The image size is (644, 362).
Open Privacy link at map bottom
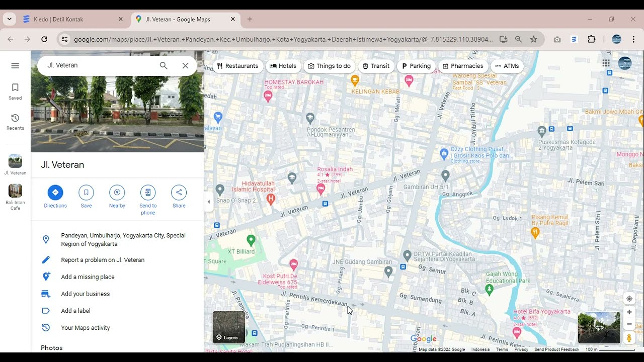click(521, 349)
